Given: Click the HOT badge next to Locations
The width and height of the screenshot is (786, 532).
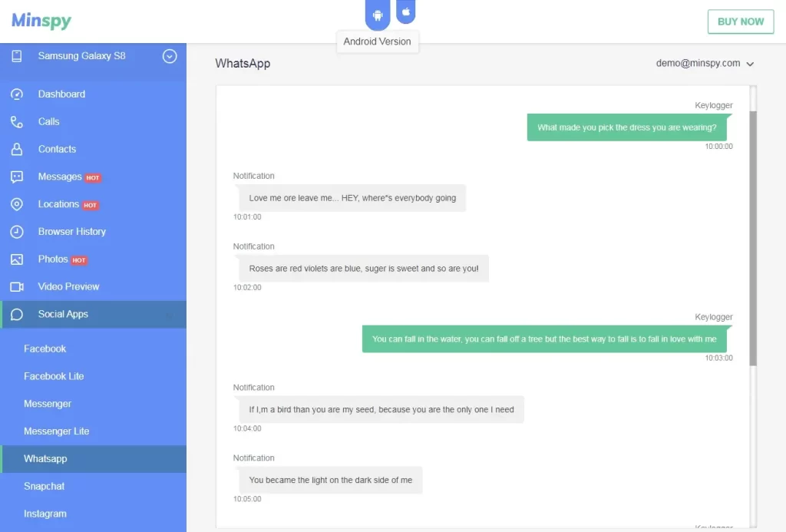Looking at the screenshot, I should click(91, 205).
